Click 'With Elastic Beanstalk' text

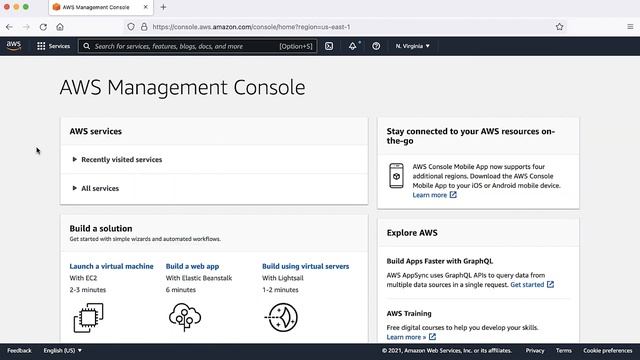tap(199, 278)
